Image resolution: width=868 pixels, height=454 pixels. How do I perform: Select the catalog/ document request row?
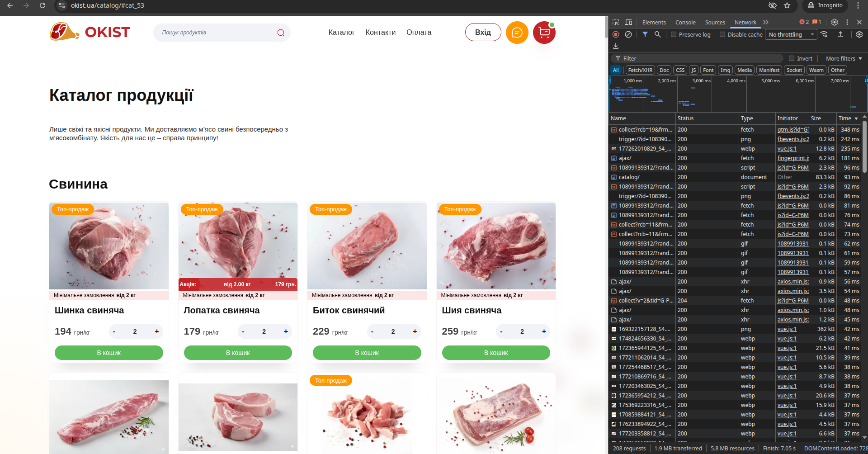pyautogui.click(x=735, y=177)
